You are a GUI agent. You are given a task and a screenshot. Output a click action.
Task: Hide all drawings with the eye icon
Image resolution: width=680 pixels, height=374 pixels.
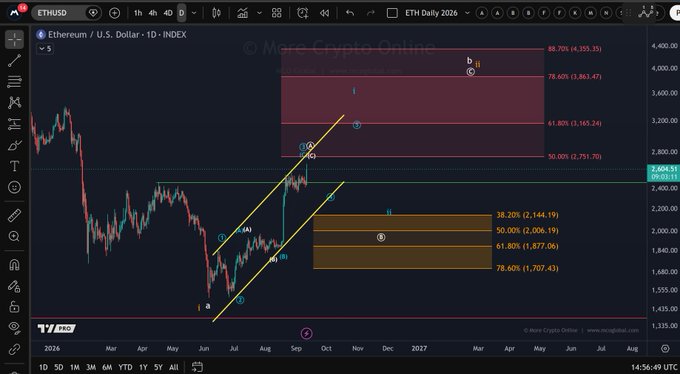click(x=14, y=328)
